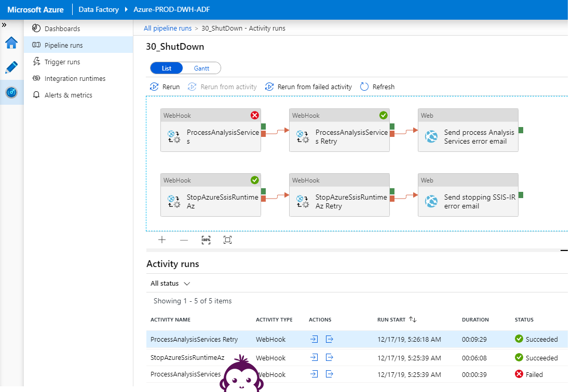The image size is (572, 392).
Task: Click the Trigger runs lightning icon
Action: tap(36, 61)
